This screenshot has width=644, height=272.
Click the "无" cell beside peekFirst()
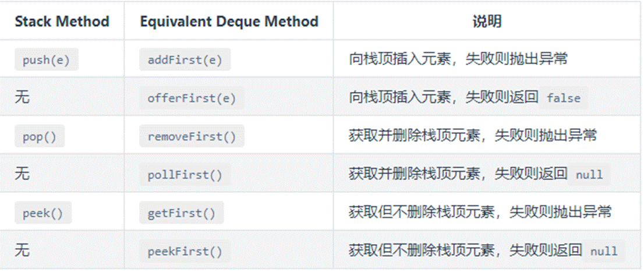click(x=22, y=250)
